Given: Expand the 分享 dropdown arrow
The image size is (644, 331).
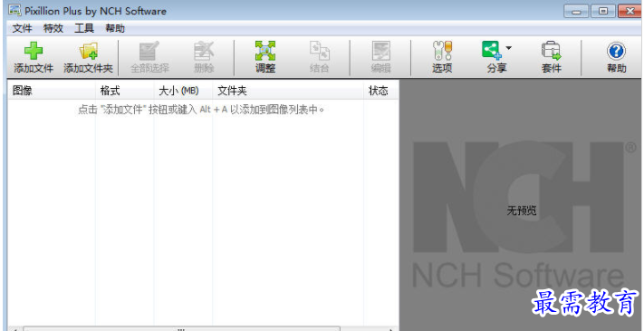Looking at the screenshot, I should click(x=508, y=48).
